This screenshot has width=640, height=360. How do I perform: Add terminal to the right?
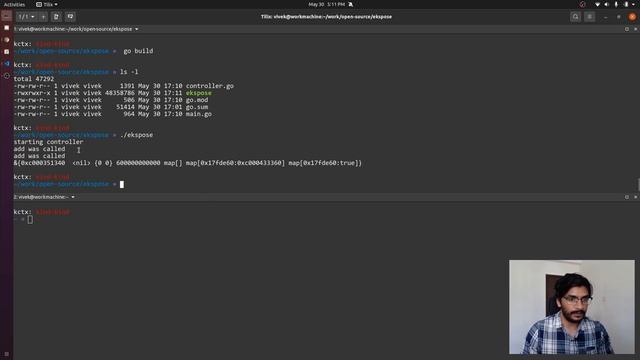56,17
